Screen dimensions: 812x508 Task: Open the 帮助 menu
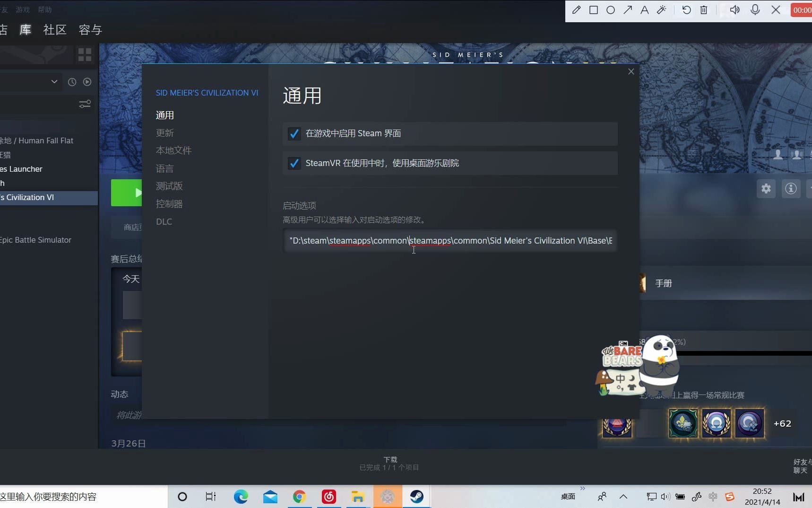click(45, 9)
